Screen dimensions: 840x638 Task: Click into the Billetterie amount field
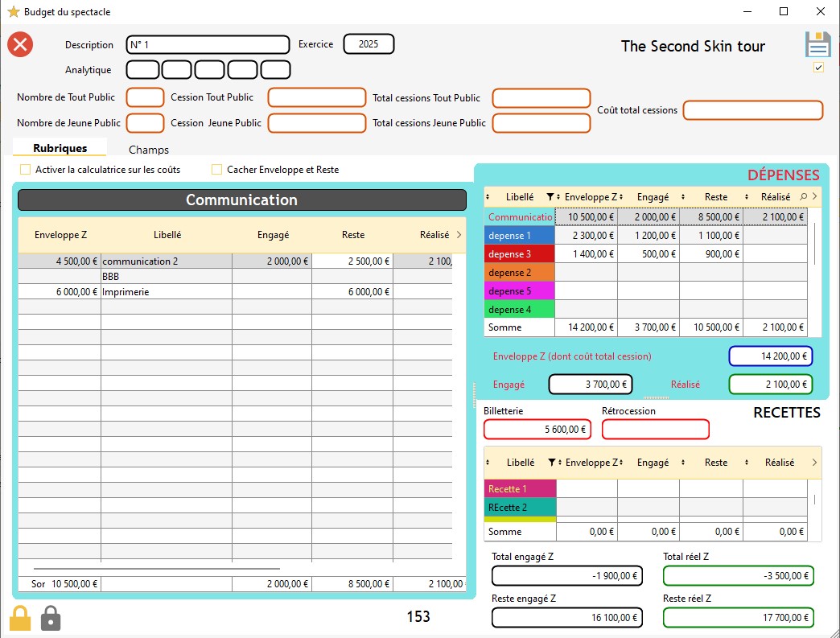tap(537, 430)
